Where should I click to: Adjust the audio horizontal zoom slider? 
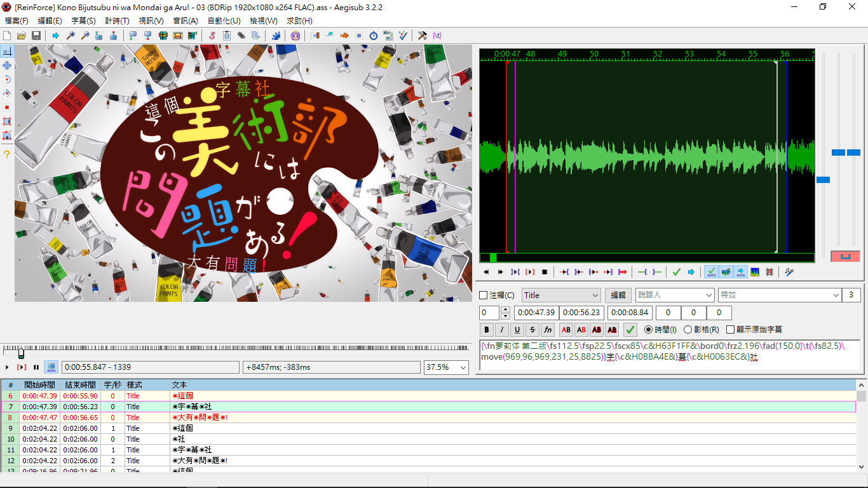point(823,180)
